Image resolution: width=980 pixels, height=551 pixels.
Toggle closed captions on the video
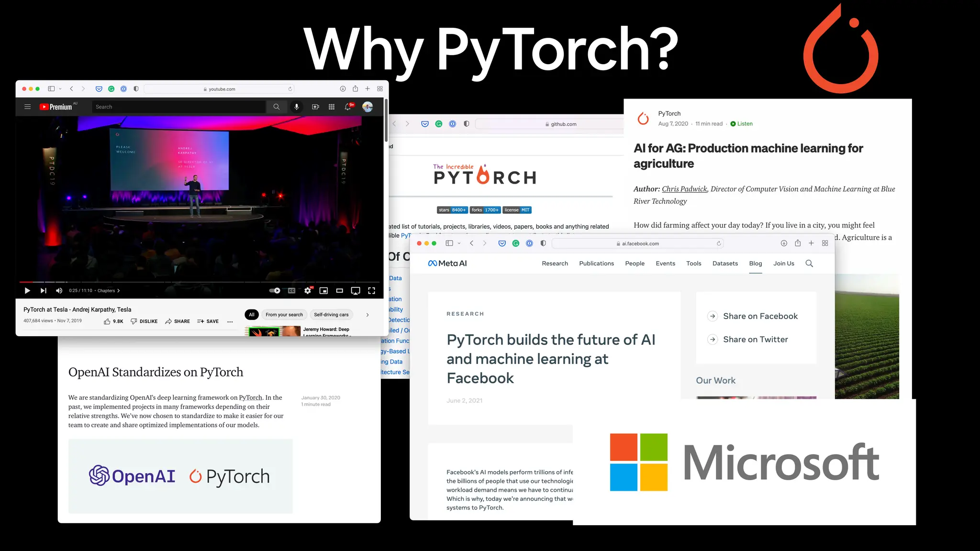(291, 290)
